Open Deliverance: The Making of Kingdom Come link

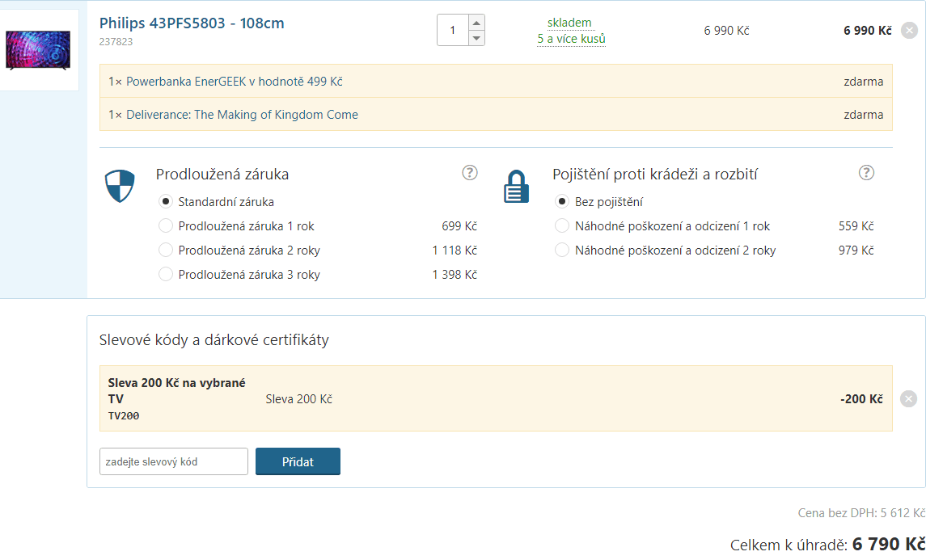242,115
